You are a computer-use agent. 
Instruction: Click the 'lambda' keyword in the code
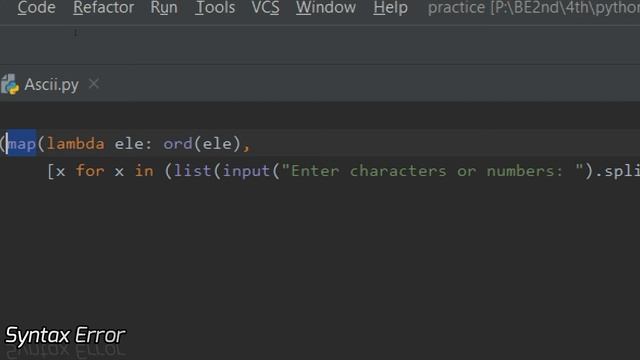click(x=76, y=144)
